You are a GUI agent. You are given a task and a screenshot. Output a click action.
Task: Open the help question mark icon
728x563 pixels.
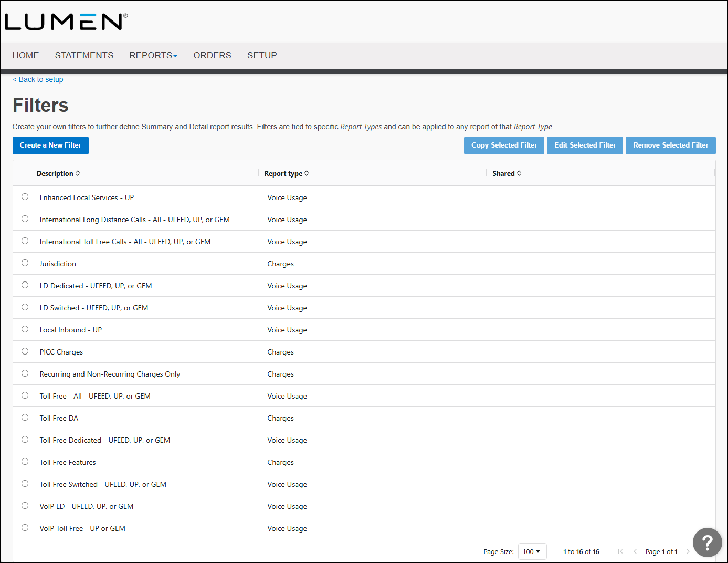tap(707, 543)
